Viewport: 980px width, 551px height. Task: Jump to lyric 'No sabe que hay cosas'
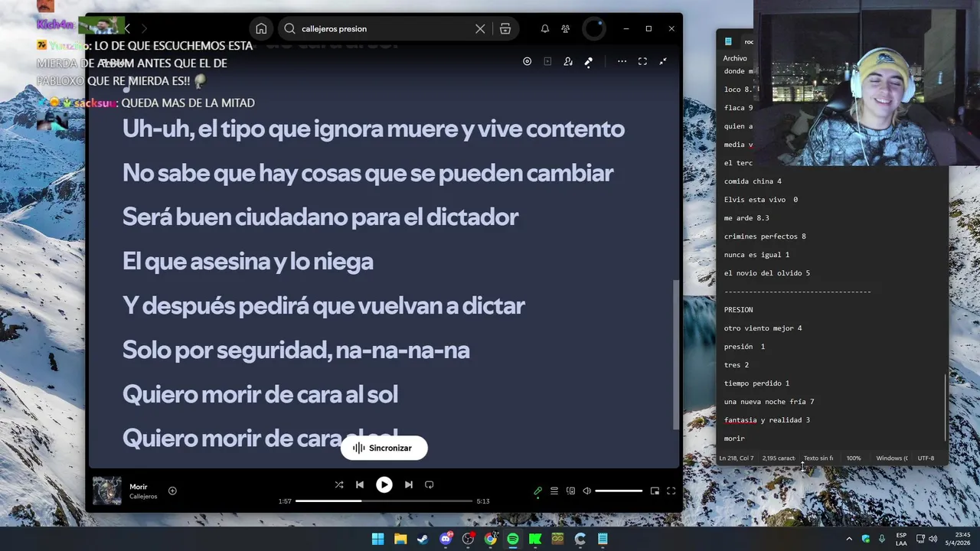[367, 173]
